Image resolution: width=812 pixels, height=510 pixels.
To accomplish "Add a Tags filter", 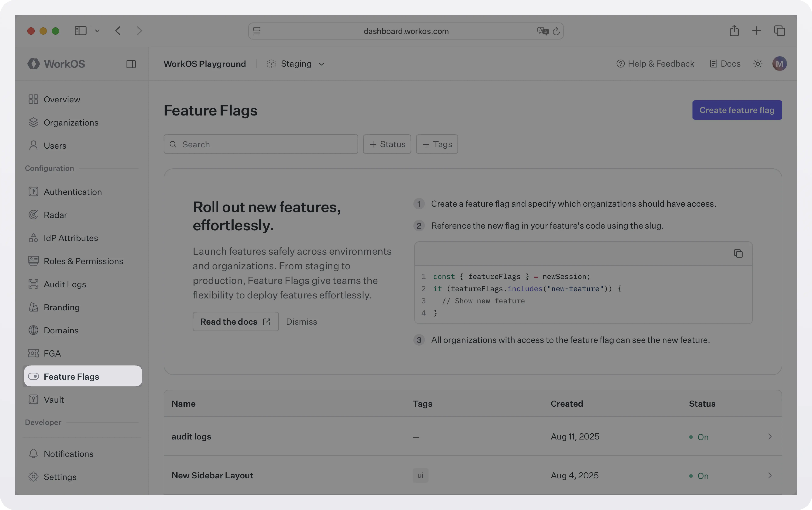I will pos(437,144).
